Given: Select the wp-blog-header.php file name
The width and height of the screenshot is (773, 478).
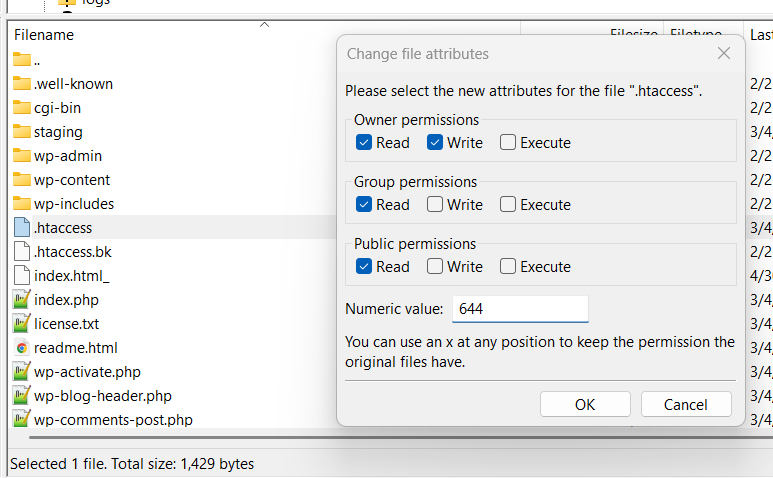Looking at the screenshot, I should [x=103, y=396].
